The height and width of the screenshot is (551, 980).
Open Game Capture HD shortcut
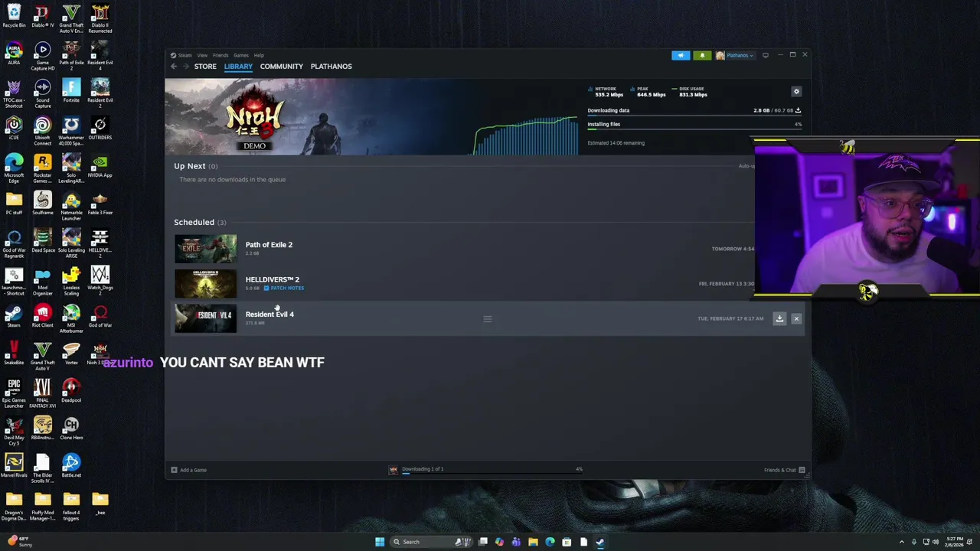42,57
